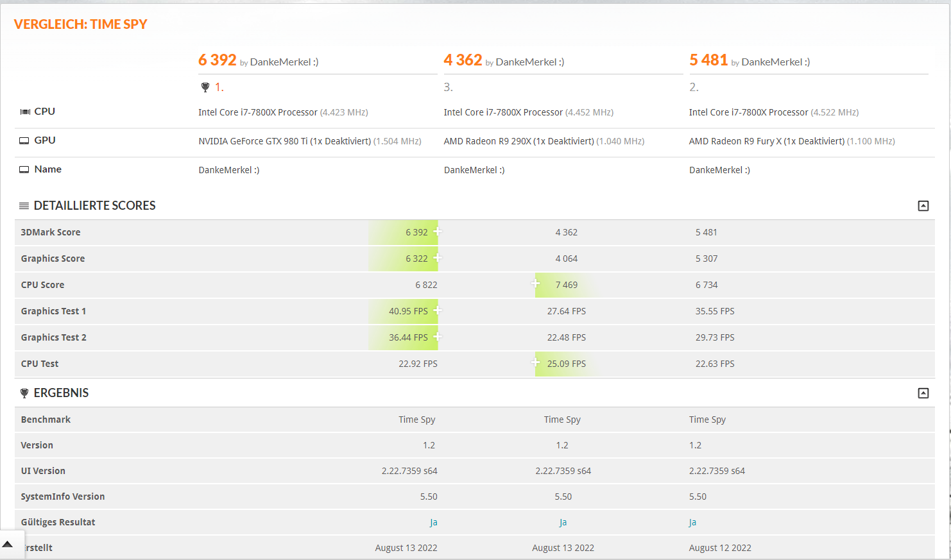Click the Vergleich: Time Spy heading
Screen dimensions: 951x560
(x=81, y=24)
